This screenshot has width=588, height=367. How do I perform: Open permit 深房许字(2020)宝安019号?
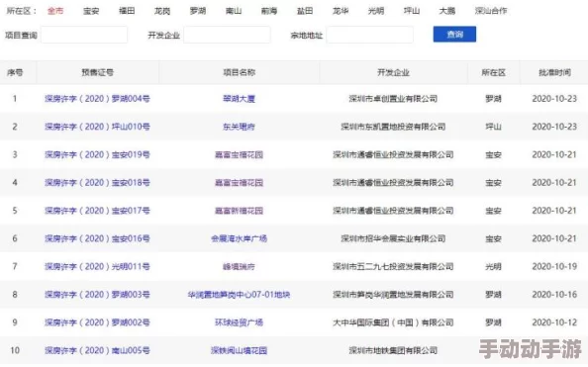coord(97,154)
